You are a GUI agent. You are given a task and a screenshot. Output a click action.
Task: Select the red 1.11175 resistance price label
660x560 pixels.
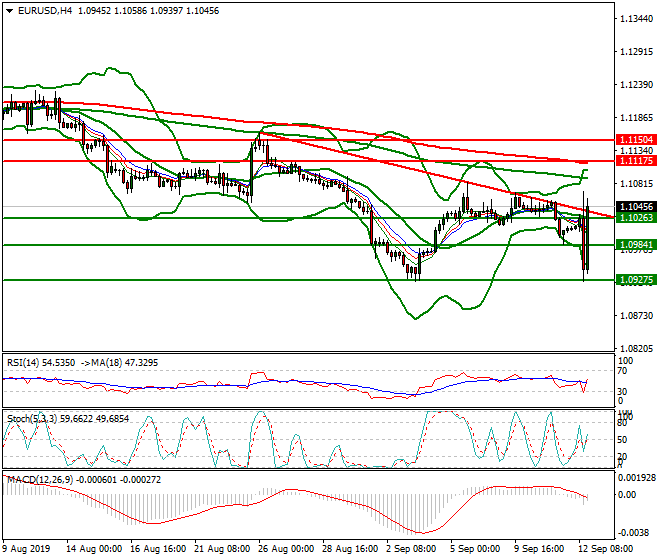click(x=636, y=160)
